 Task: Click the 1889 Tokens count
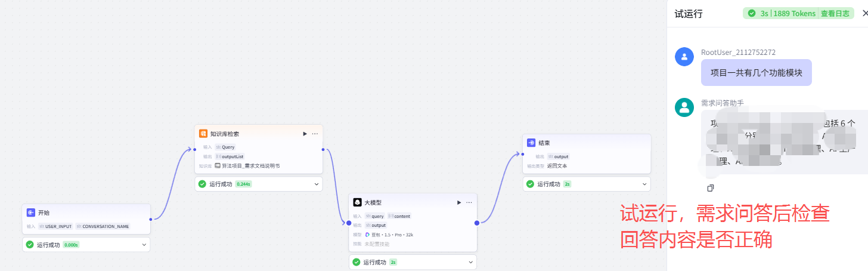795,13
